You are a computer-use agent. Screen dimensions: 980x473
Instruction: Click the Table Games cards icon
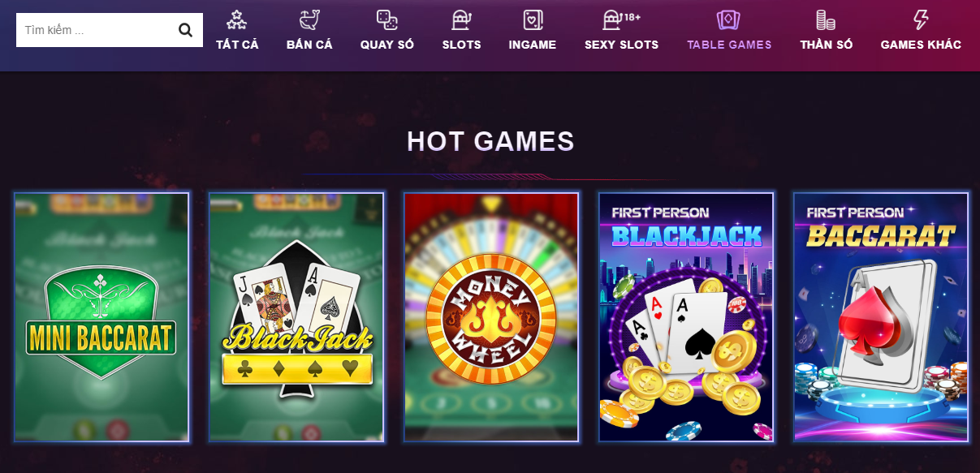[x=729, y=19]
